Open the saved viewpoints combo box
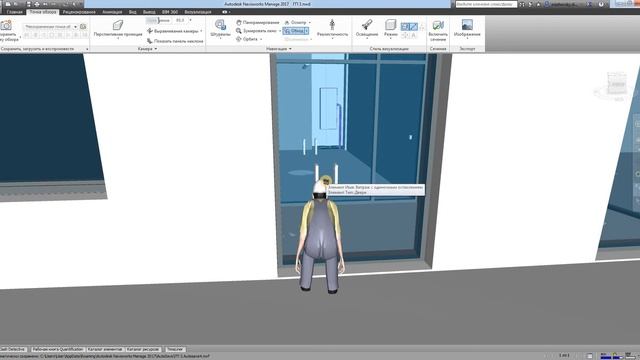Screen dimensions: 640x360 [51, 27]
